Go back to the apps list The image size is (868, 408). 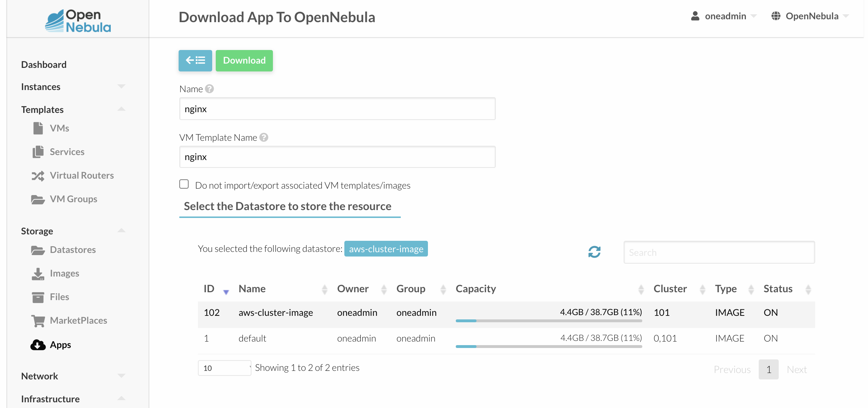195,60
